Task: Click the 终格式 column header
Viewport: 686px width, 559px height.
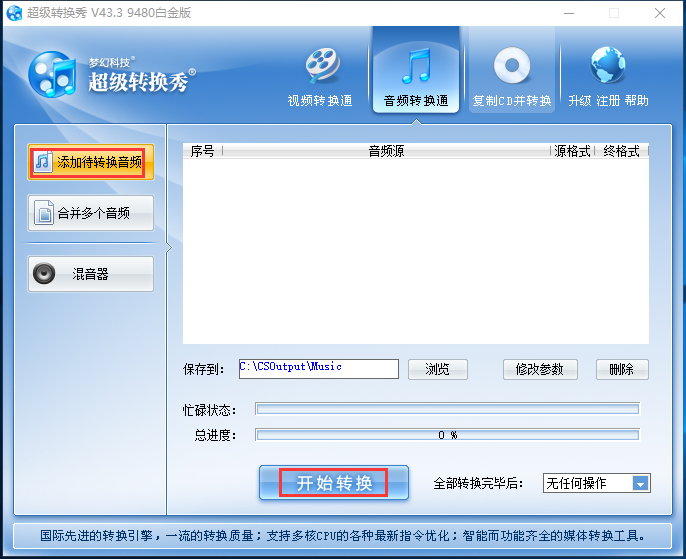Action: click(621, 151)
